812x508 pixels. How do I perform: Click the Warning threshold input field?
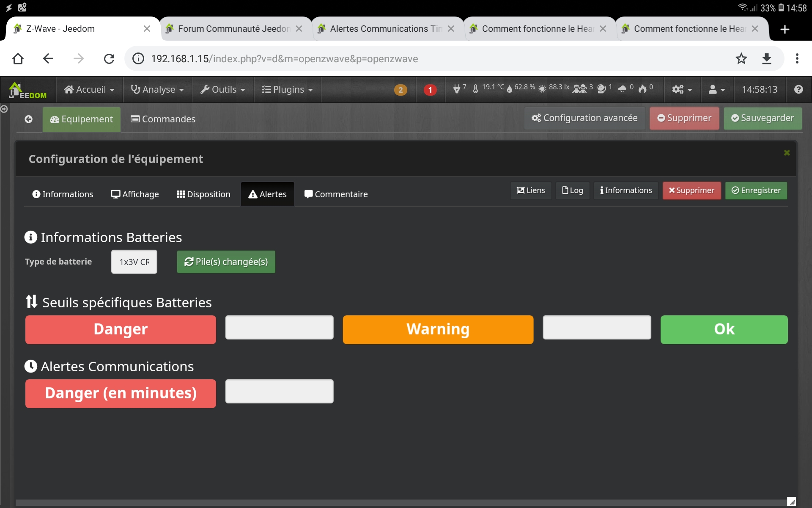click(x=596, y=329)
